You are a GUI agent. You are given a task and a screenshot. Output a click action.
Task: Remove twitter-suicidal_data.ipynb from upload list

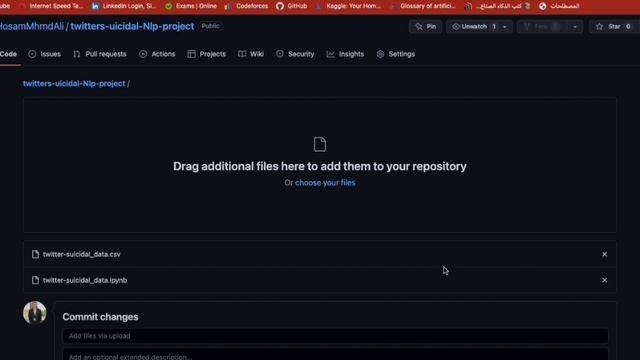pyautogui.click(x=604, y=280)
